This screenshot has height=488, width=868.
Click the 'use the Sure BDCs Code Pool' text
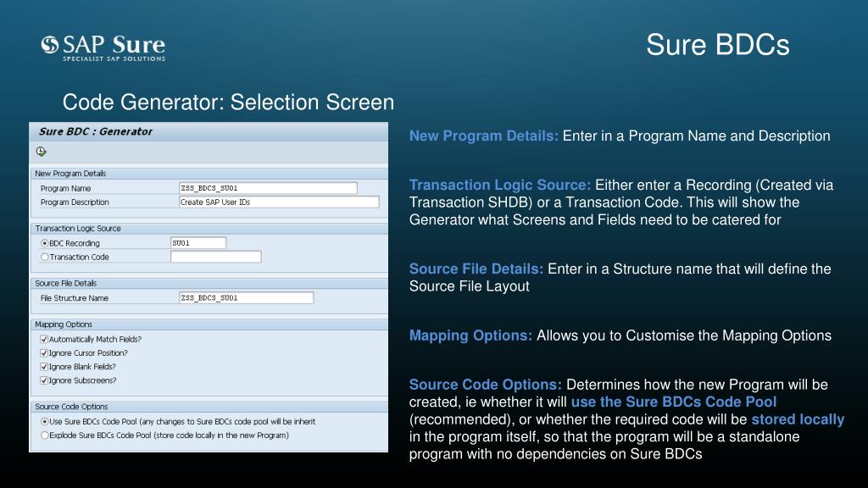tap(674, 402)
